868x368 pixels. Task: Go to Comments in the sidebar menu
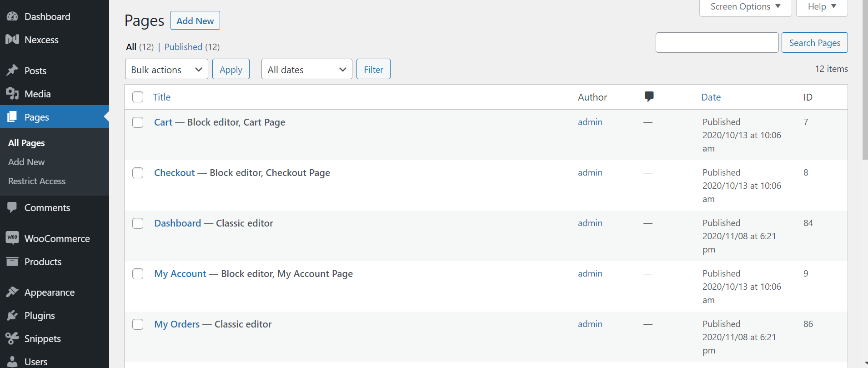[x=47, y=208]
